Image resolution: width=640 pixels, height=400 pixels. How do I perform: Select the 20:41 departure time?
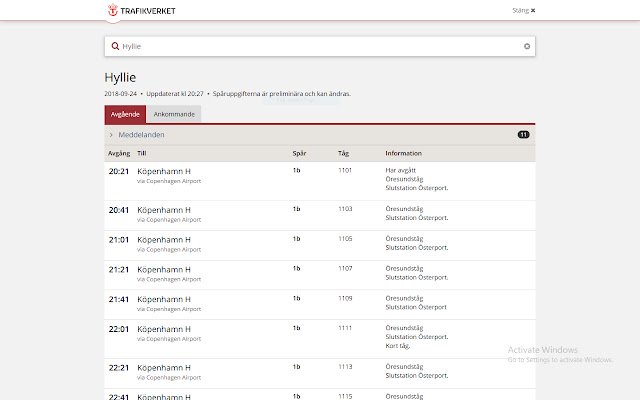point(119,210)
